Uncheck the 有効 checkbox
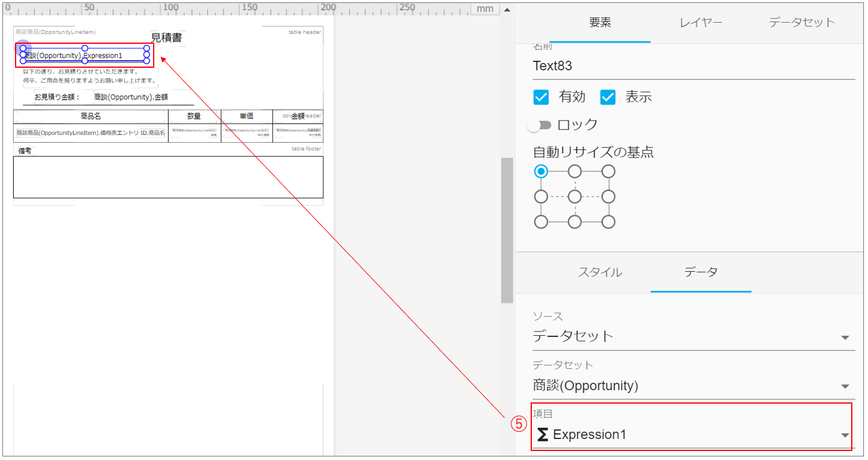The image size is (868, 460). click(541, 97)
